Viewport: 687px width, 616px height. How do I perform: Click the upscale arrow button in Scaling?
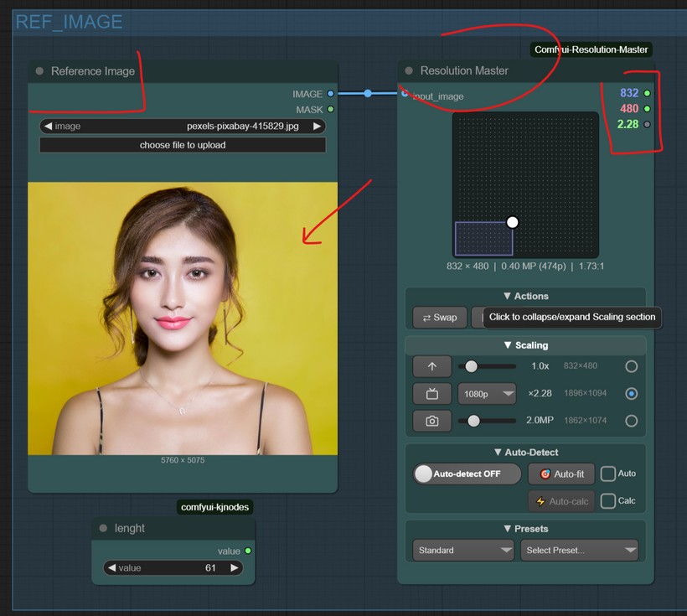[x=431, y=366]
